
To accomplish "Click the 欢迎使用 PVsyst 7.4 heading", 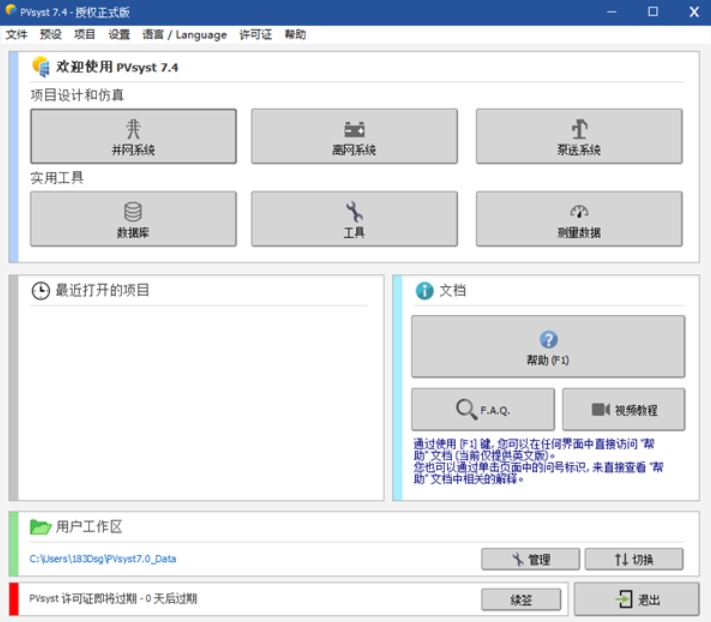I will pos(117,67).
